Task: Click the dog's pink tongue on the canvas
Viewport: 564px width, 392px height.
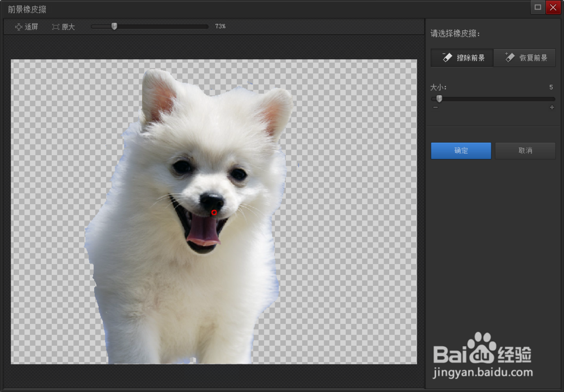Action: 203,231
